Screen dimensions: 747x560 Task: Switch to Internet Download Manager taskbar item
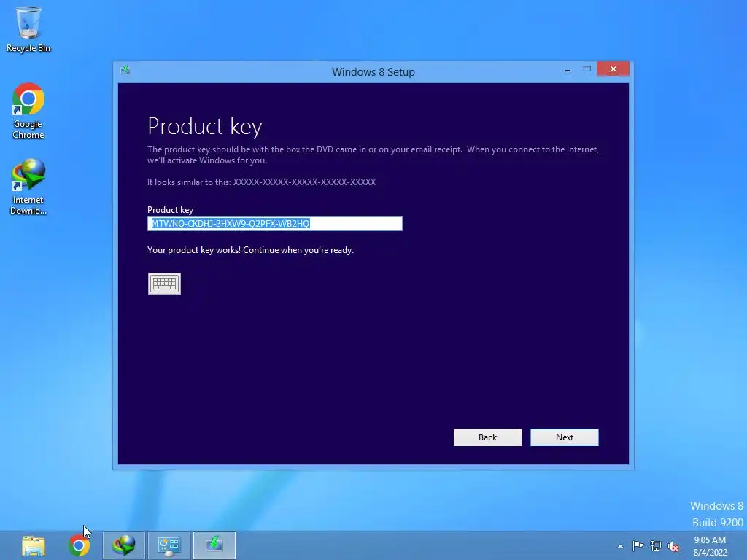124,545
